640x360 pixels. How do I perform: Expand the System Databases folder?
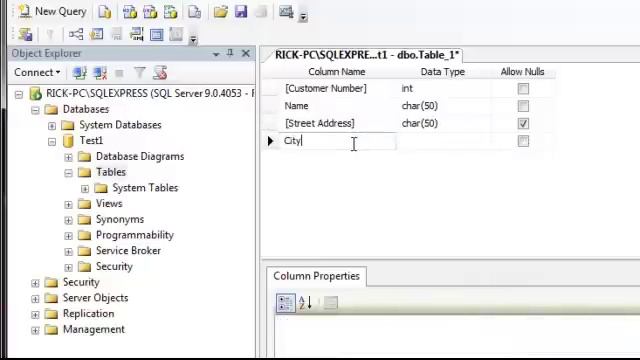click(x=52, y=126)
